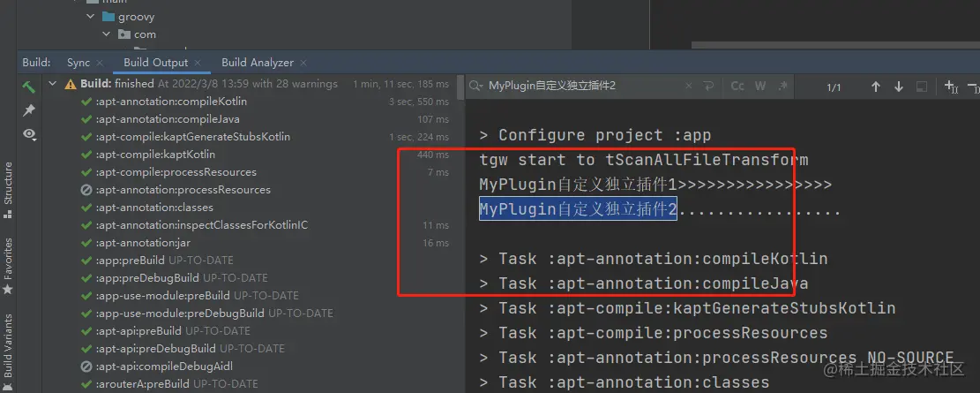The height and width of the screenshot is (393, 980).
Task: Click the Build: finished warning icon
Action: point(70,84)
